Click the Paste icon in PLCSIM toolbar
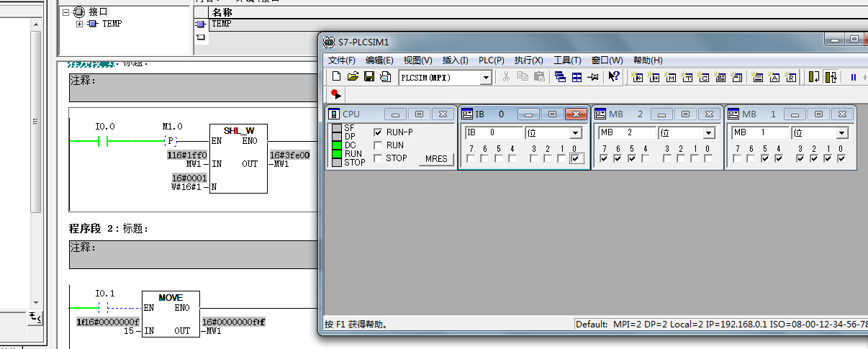 click(539, 77)
